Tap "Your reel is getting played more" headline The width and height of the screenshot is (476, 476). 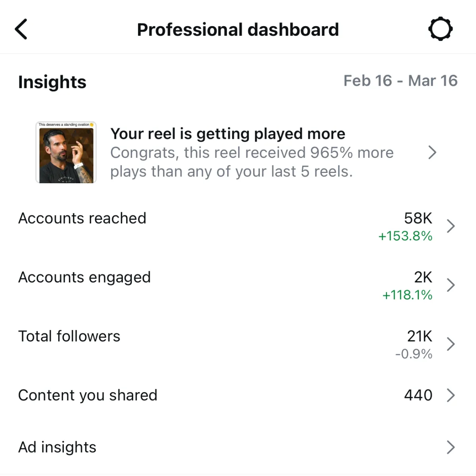coord(228,134)
